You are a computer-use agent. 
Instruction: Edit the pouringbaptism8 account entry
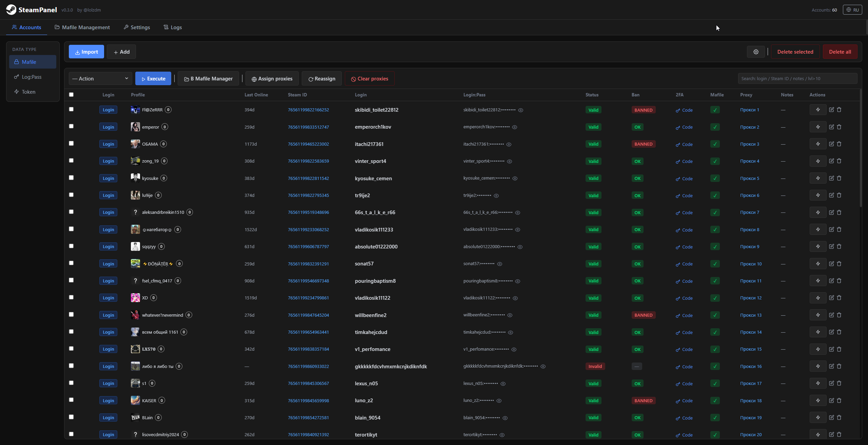831,281
